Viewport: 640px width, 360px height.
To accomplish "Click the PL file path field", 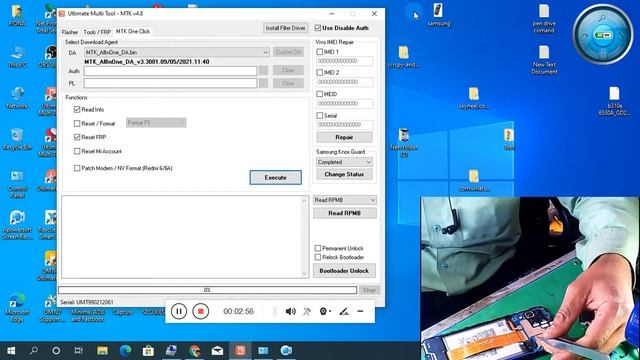I will (170, 83).
